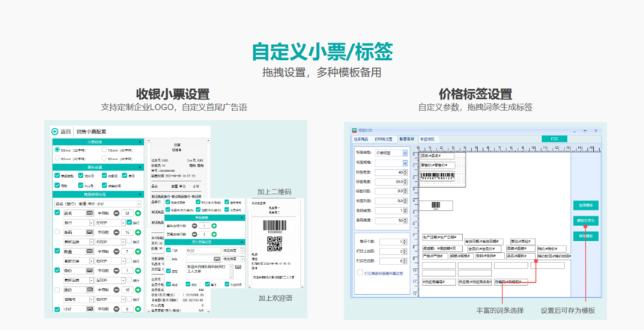Select the 生产日期:#生产日期# canvas element
644x330 pixels.
point(443,238)
